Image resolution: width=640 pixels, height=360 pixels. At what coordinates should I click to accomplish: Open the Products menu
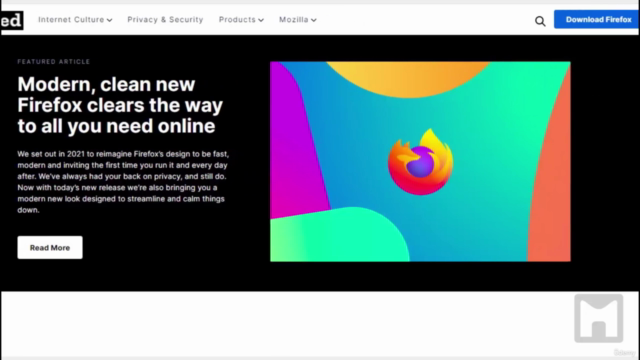click(x=241, y=20)
